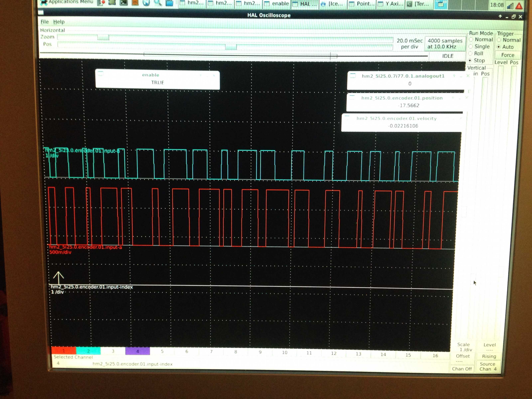Click the clock showing 18:08
This screenshot has height=399, width=532.
(497, 5)
